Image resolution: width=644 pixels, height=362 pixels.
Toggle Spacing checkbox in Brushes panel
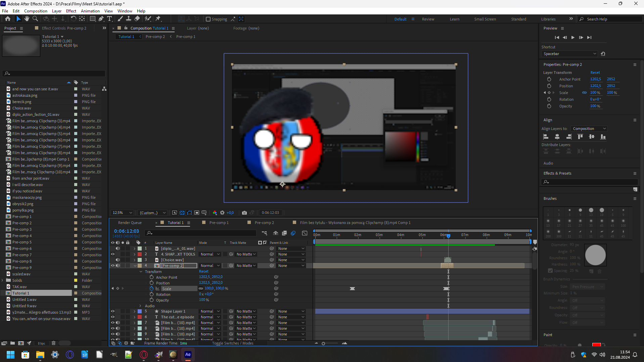coord(550,271)
